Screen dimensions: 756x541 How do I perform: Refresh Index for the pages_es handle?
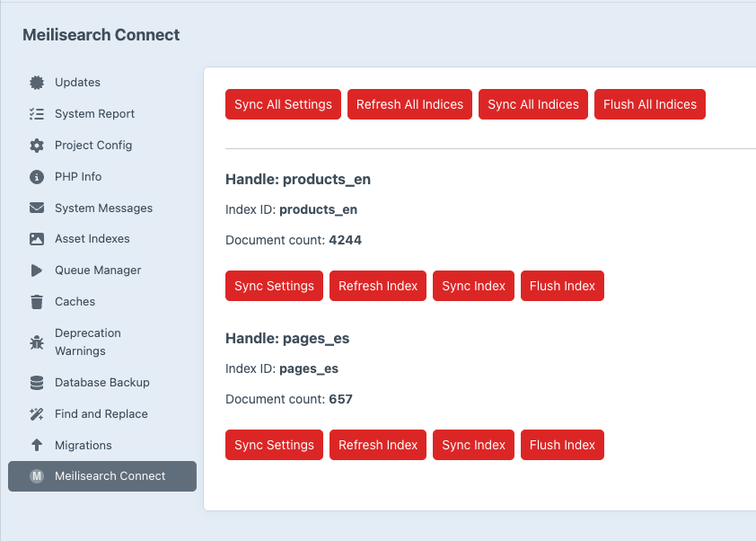378,445
